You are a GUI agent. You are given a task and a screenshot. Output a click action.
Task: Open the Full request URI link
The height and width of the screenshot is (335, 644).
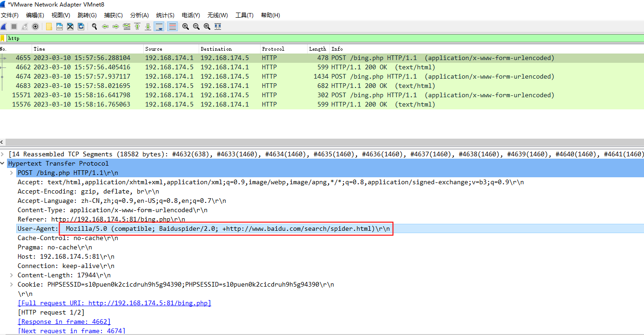pyautogui.click(x=114, y=303)
